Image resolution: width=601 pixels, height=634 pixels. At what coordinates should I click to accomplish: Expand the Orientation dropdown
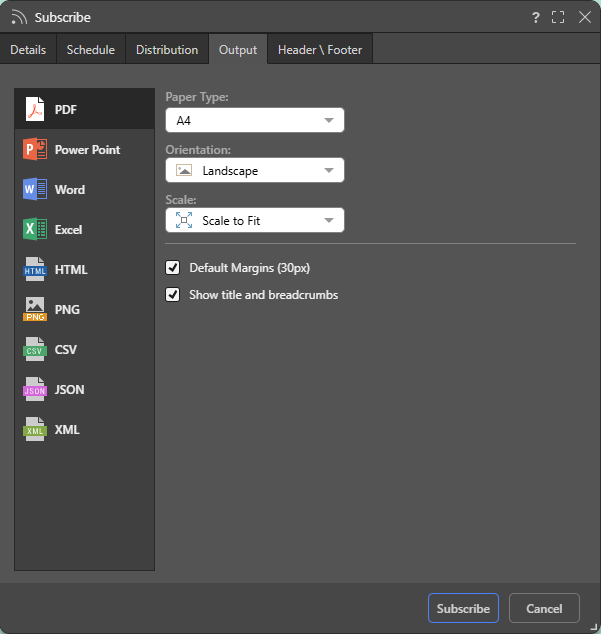254,170
